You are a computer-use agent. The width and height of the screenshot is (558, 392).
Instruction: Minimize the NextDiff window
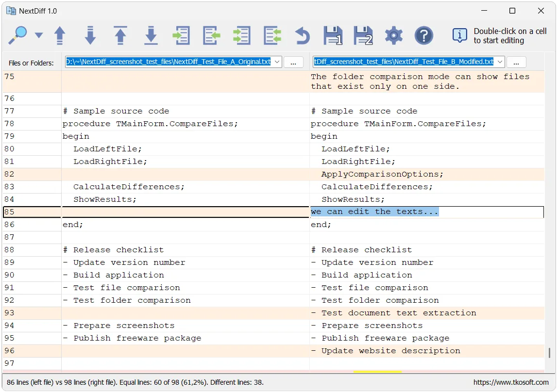click(484, 11)
